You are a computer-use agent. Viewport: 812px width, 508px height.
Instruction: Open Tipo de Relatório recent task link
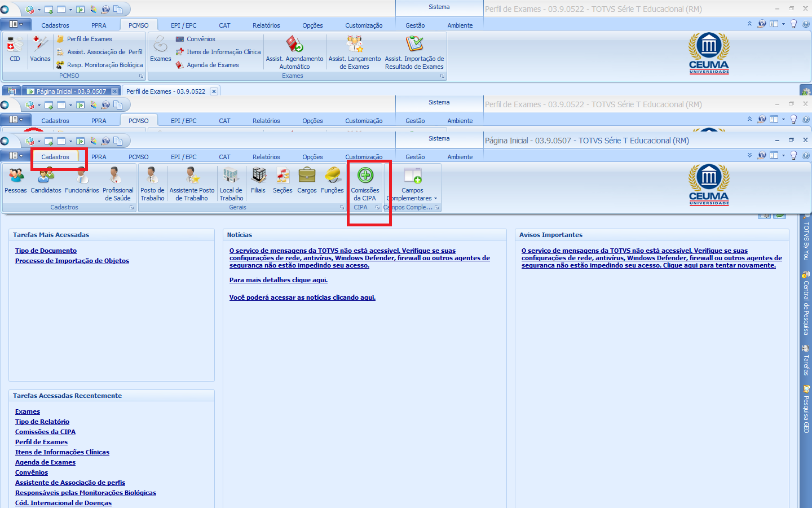(42, 422)
